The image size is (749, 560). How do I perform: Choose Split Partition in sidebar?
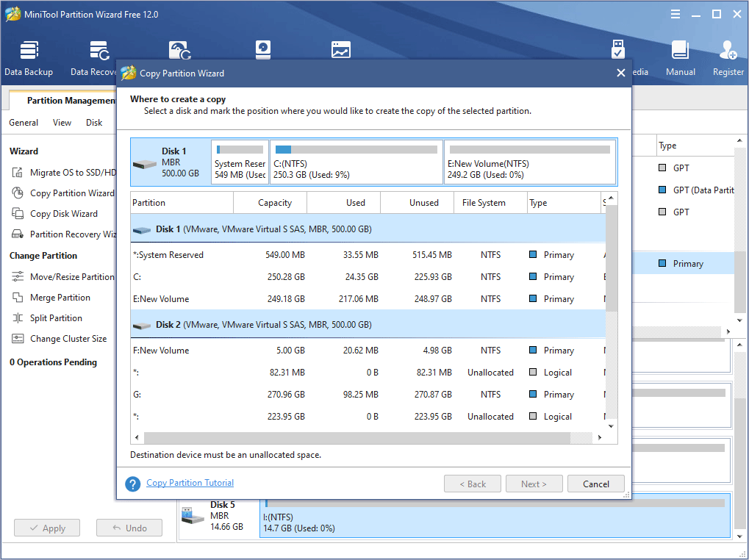point(47,318)
